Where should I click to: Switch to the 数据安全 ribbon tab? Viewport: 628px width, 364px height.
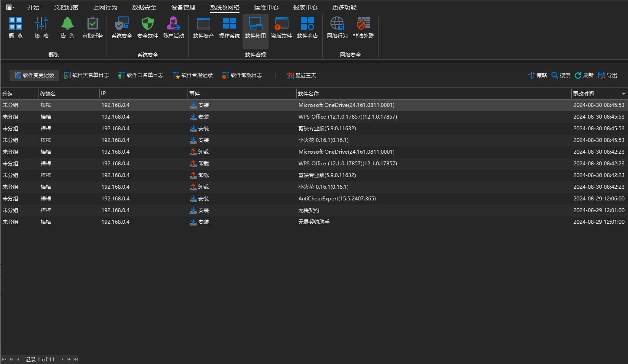click(x=144, y=7)
